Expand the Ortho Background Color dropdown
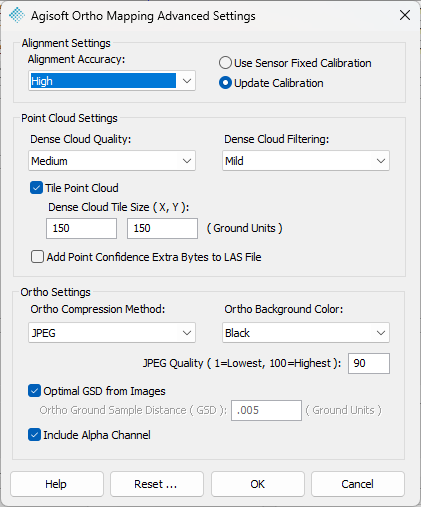The height and width of the screenshot is (507, 421). 306,333
